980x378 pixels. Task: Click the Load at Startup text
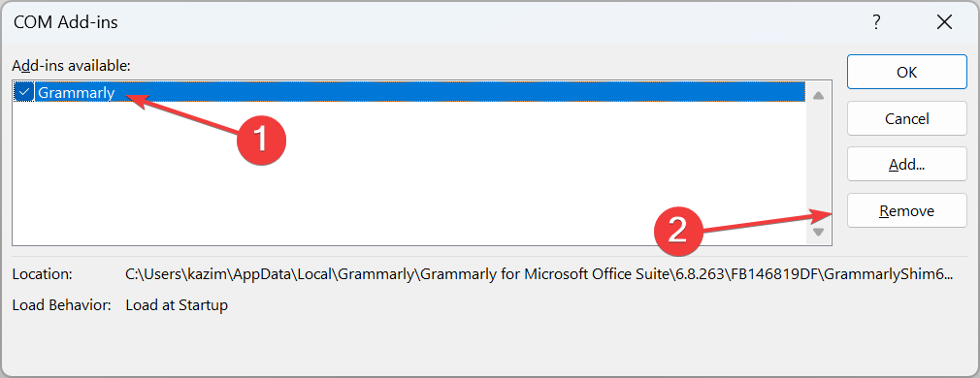tap(177, 305)
